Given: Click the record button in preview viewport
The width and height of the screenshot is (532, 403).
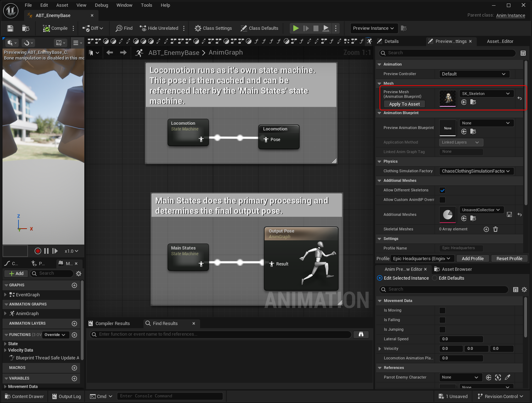Looking at the screenshot, I should (38, 251).
